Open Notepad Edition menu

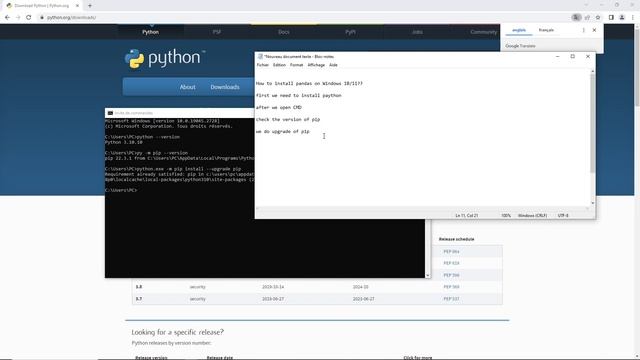point(279,65)
